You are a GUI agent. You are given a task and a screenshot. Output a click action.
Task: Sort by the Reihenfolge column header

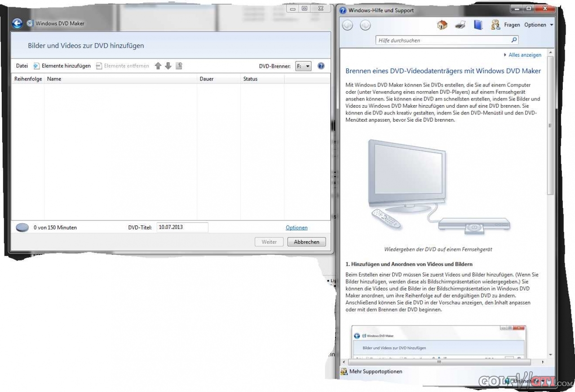pos(28,79)
